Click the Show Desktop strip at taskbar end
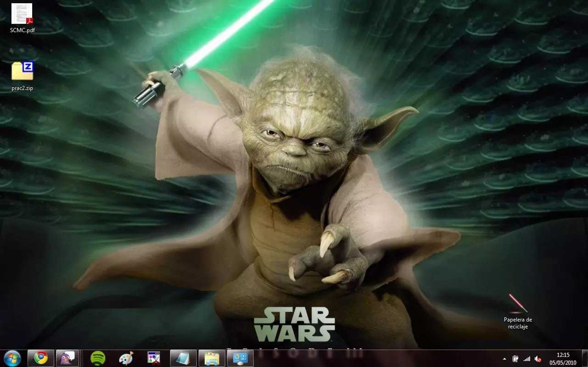The height and width of the screenshot is (367, 588). point(584,358)
